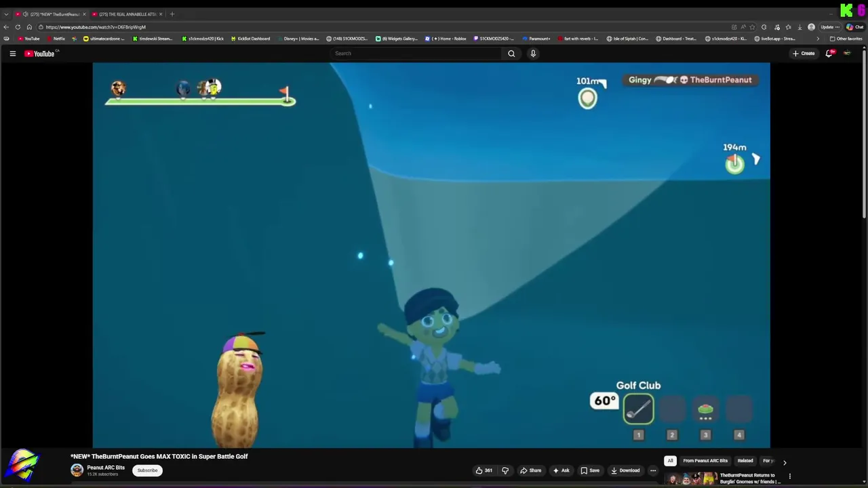Open the KickBot Dashboard bookmark

pos(250,39)
